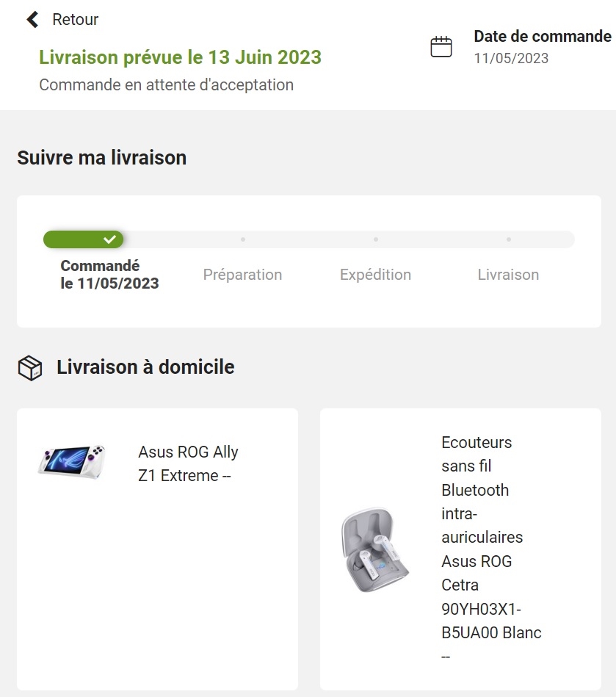Click the Expédition step label
Screen dimensions: 616x697
(x=376, y=275)
